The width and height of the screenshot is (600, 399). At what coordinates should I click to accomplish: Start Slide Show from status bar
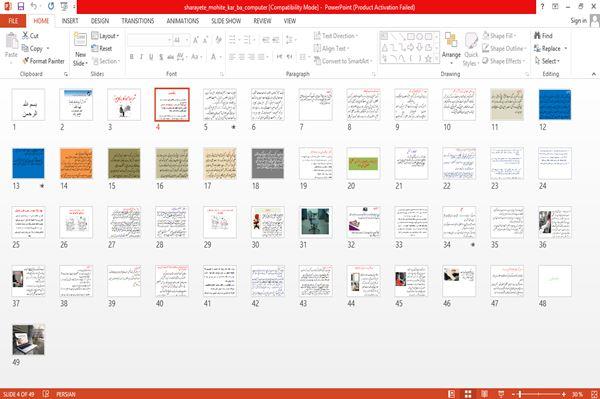501,394
